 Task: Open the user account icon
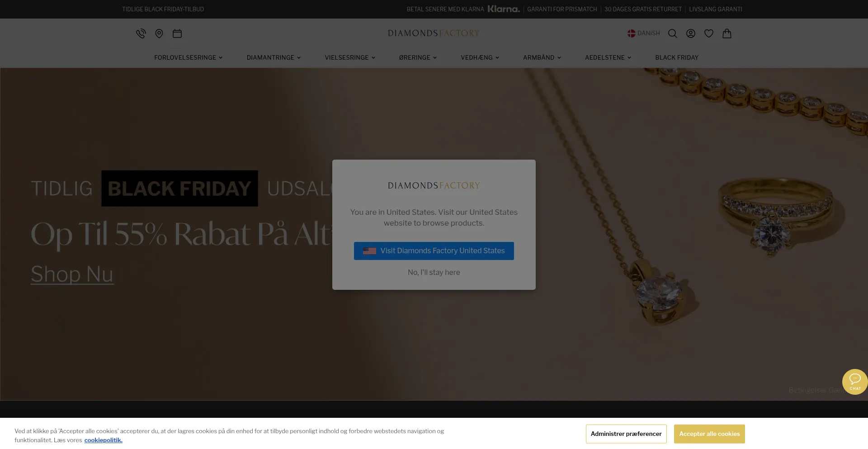coord(691,33)
